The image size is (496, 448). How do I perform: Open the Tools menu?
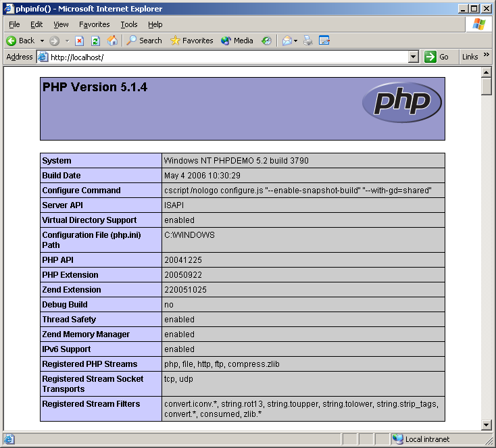pos(128,24)
